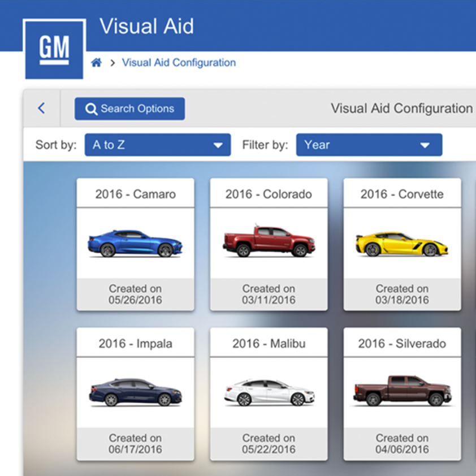
Task: Select the 2016 - Malibu card title
Action: pos(269,344)
